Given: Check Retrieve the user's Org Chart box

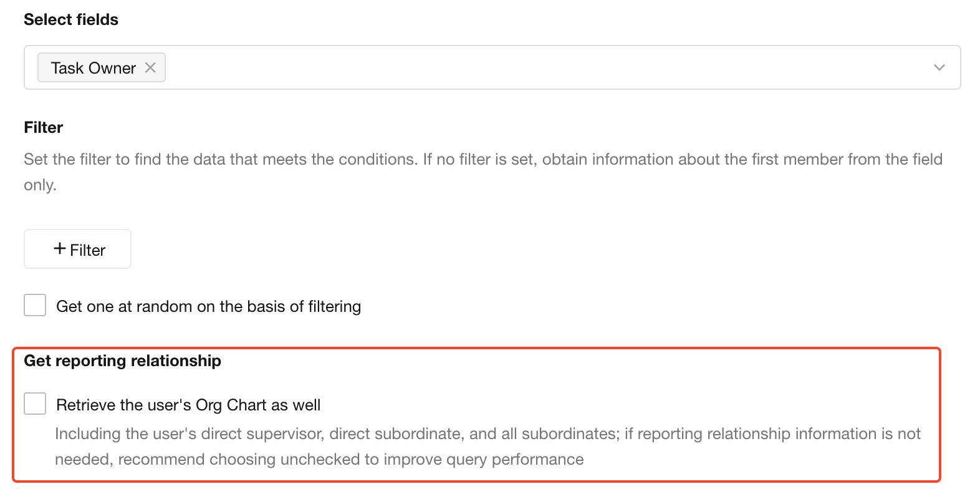Looking at the screenshot, I should (x=35, y=404).
